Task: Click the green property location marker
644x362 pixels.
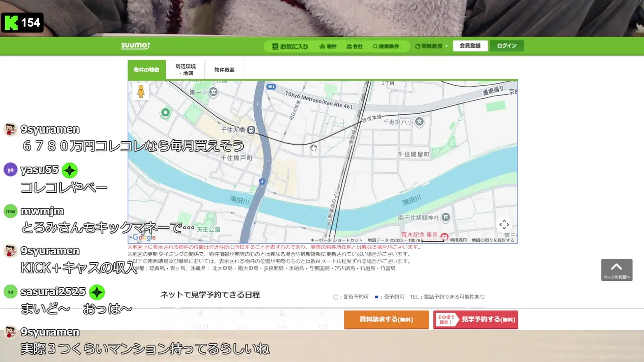Action: (165, 113)
